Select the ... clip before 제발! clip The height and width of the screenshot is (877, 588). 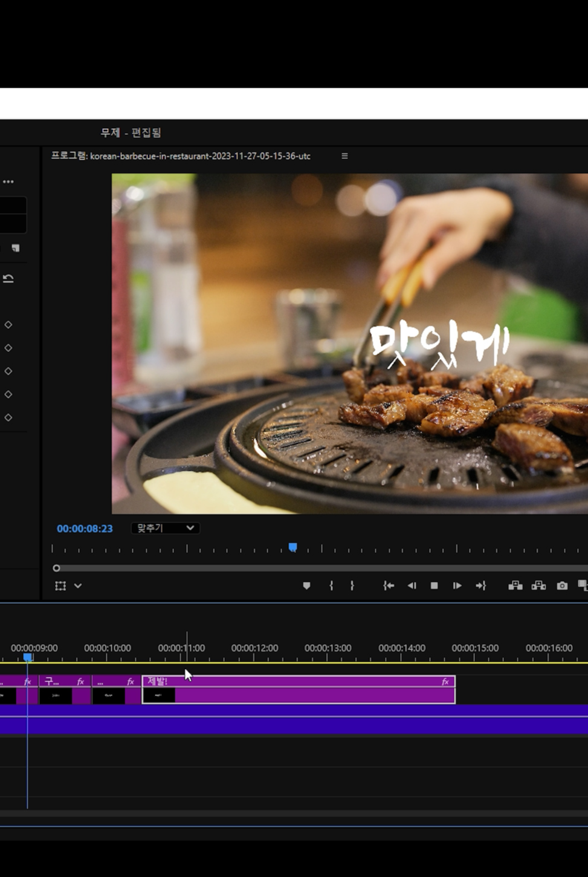pos(116,690)
